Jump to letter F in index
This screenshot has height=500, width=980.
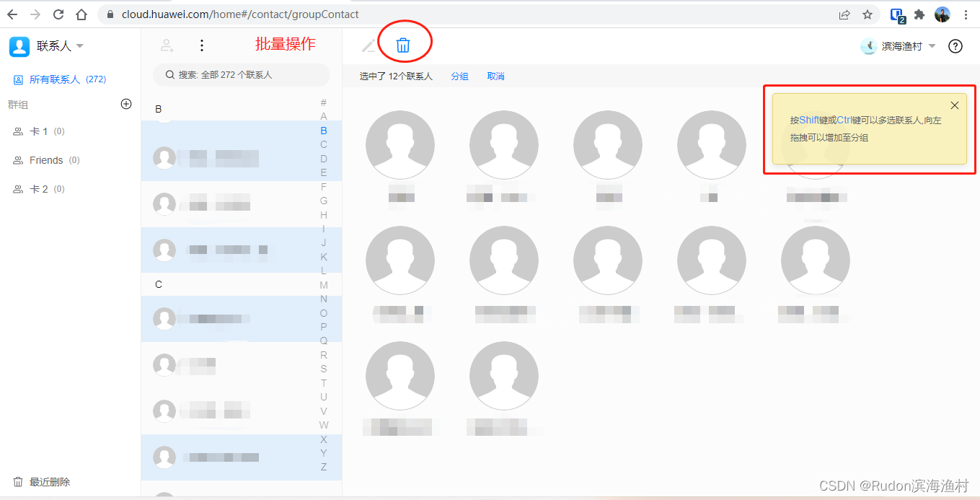pyautogui.click(x=324, y=187)
